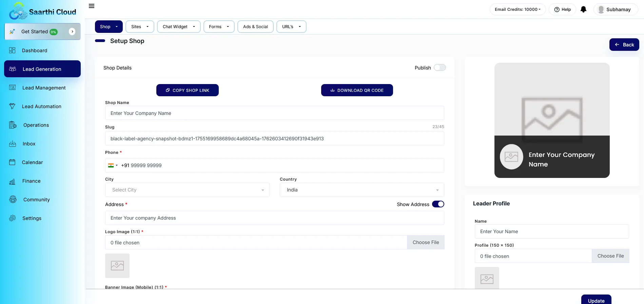Expand the Email Credits dropdown
This screenshot has height=304, width=644.
click(x=518, y=9)
